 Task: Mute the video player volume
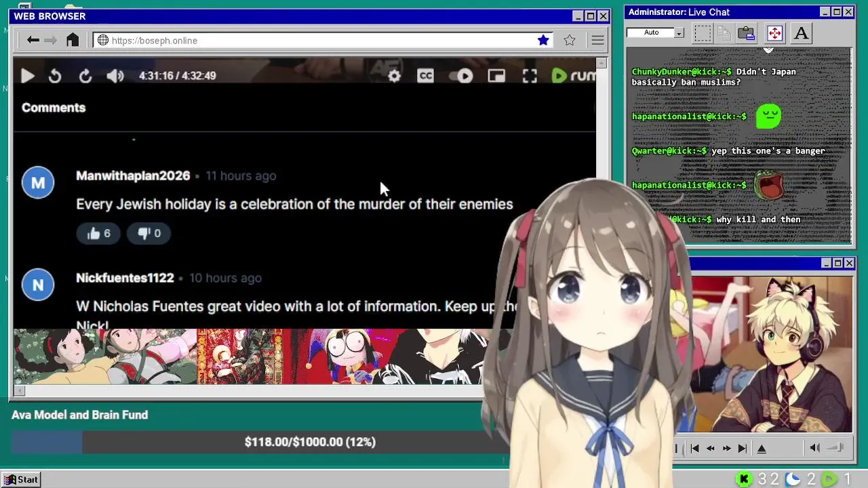click(x=115, y=76)
